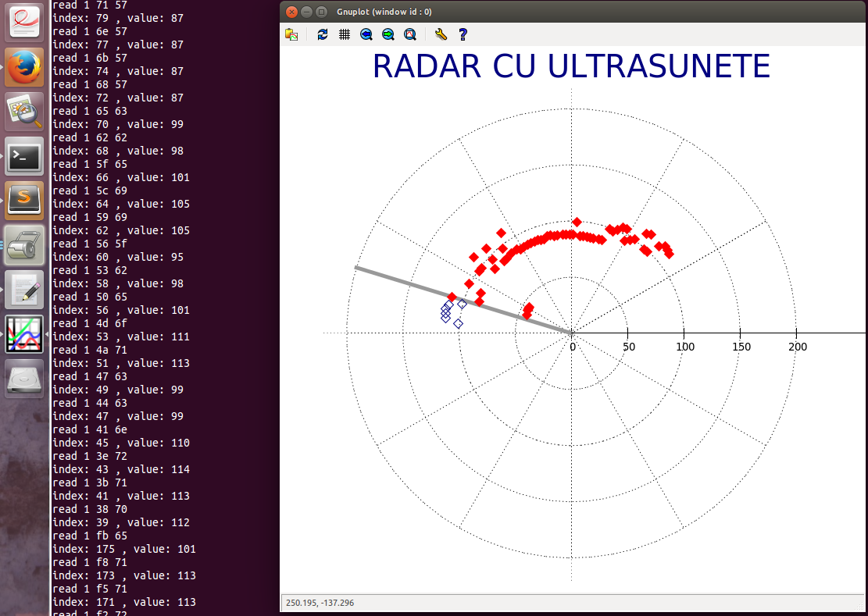The width and height of the screenshot is (868, 616).
Task: Click the Replot refresh icon
Action: tap(323, 34)
